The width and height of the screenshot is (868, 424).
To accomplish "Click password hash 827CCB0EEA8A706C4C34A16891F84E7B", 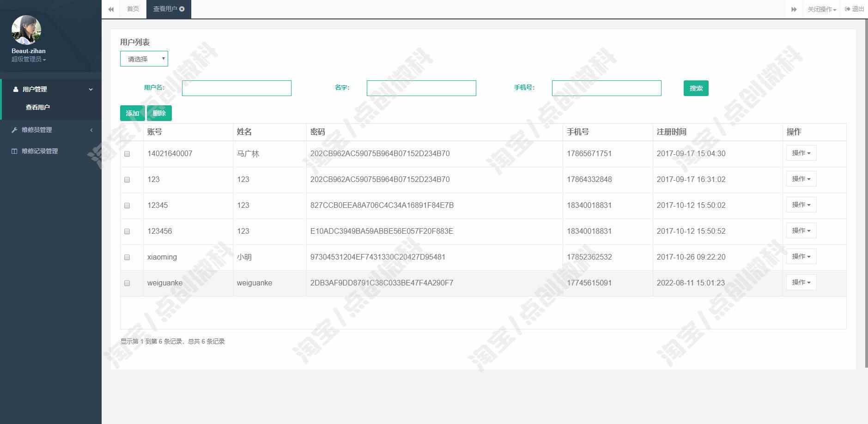I will 382,205.
